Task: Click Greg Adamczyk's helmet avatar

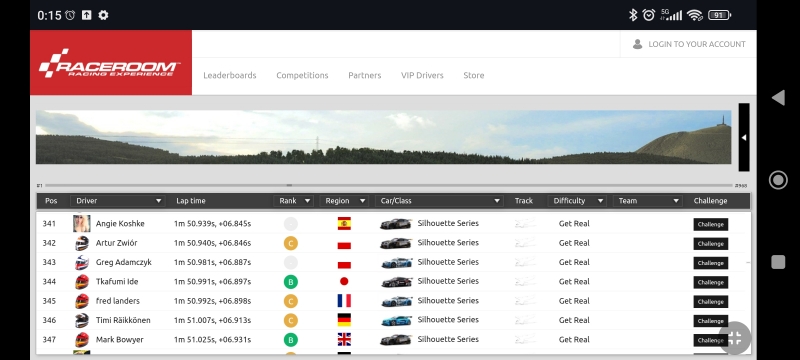Action: pos(82,263)
